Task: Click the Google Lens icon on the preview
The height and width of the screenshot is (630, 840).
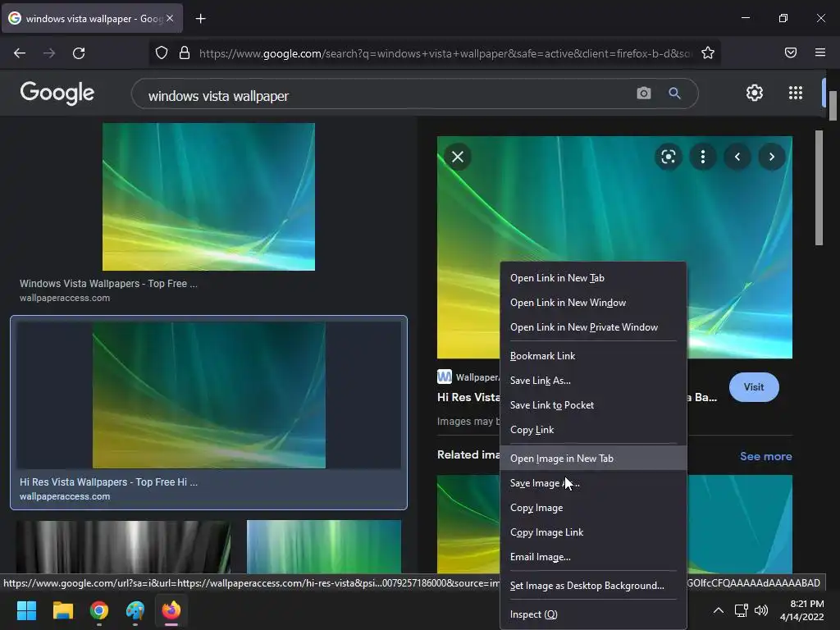Action: (668, 157)
